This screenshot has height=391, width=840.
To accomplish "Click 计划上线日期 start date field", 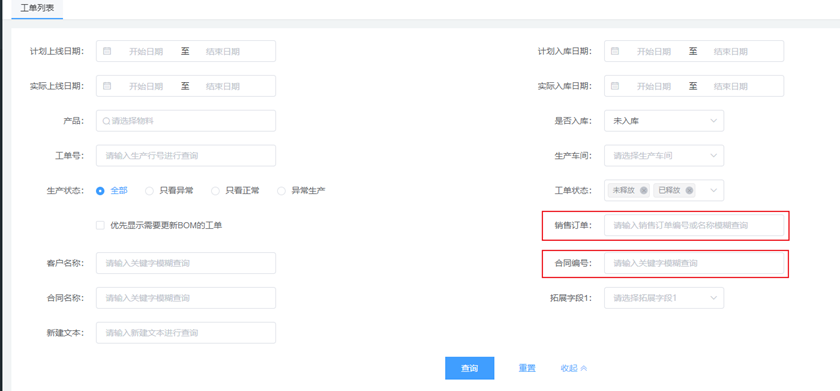I will [x=146, y=51].
